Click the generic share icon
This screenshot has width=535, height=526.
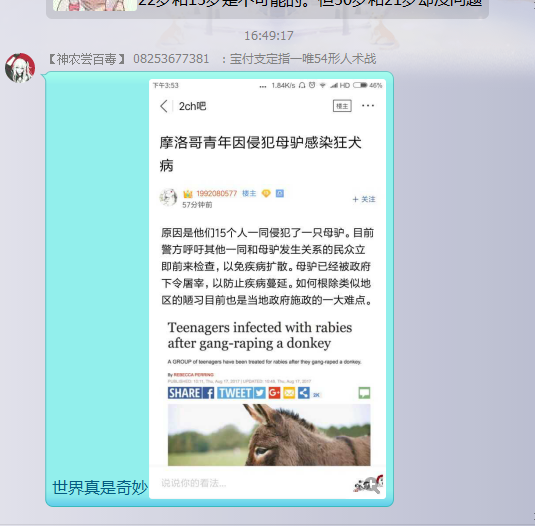point(304,393)
